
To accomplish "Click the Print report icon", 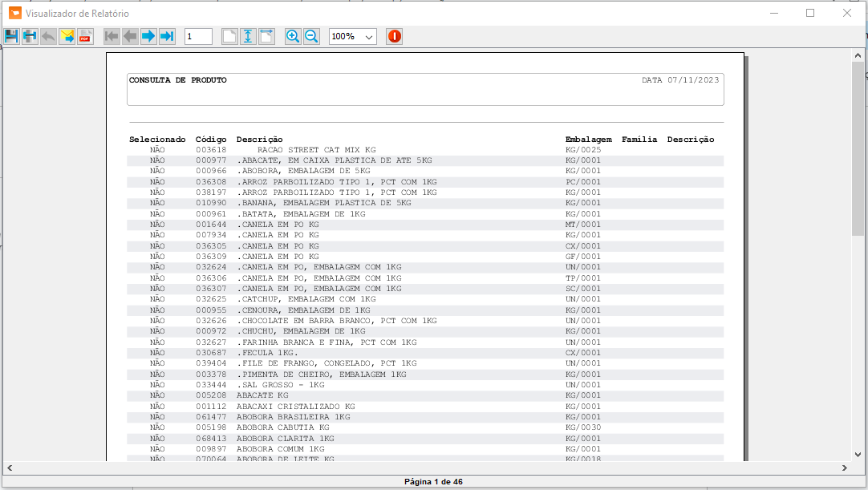I will (x=30, y=36).
